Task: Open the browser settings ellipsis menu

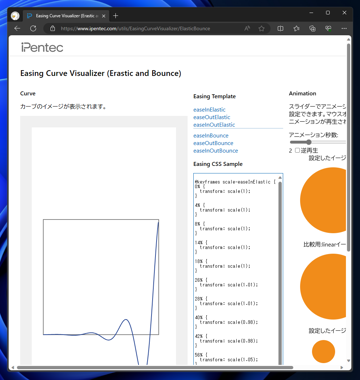Action: tap(344, 29)
